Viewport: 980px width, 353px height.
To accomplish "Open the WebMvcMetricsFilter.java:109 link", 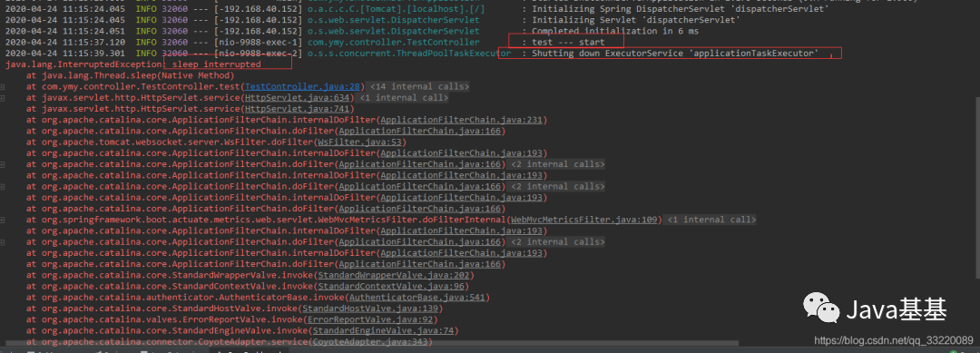I will tap(584, 220).
